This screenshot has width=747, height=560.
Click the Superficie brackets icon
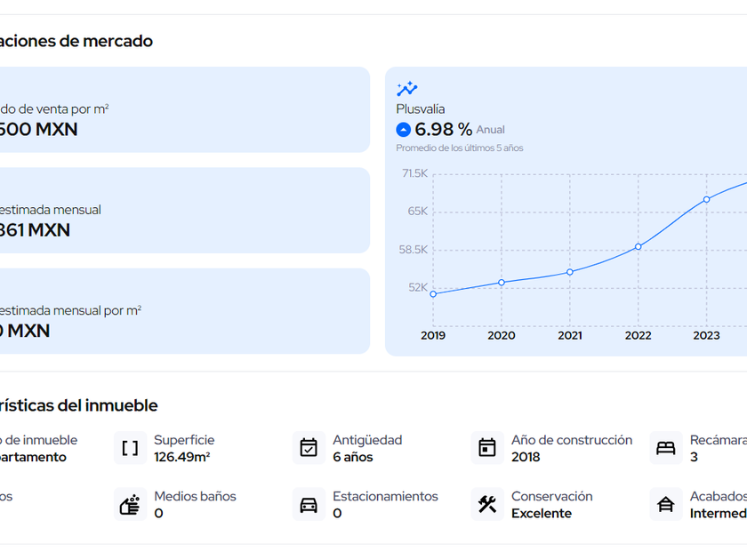pyautogui.click(x=130, y=449)
